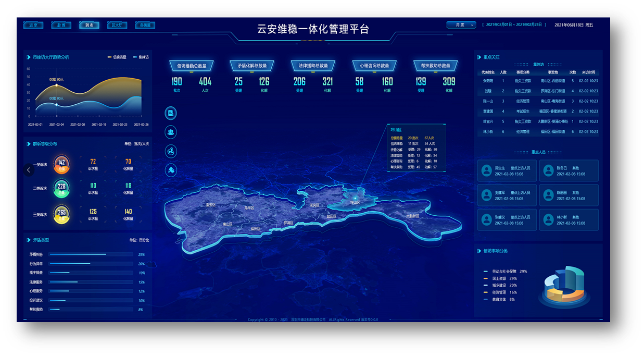This screenshot has width=644, height=356.
Task: Select the 各街道 tab
Action: coord(145,25)
